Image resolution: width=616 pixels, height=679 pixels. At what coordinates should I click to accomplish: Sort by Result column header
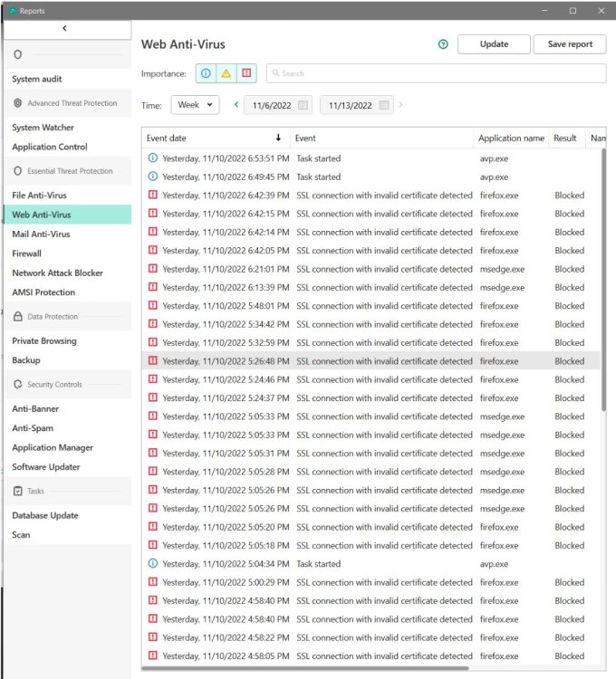click(x=566, y=139)
